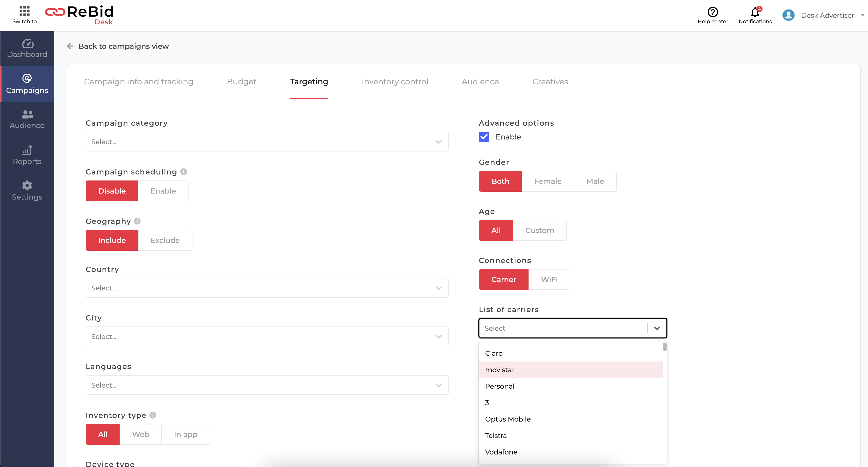Select Male for Gender
The width and height of the screenshot is (868, 467).
click(x=595, y=181)
